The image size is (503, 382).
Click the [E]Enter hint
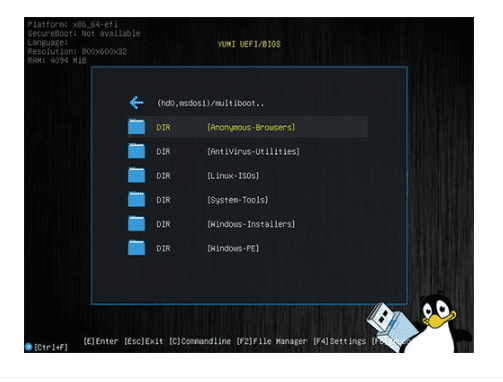[x=101, y=341]
